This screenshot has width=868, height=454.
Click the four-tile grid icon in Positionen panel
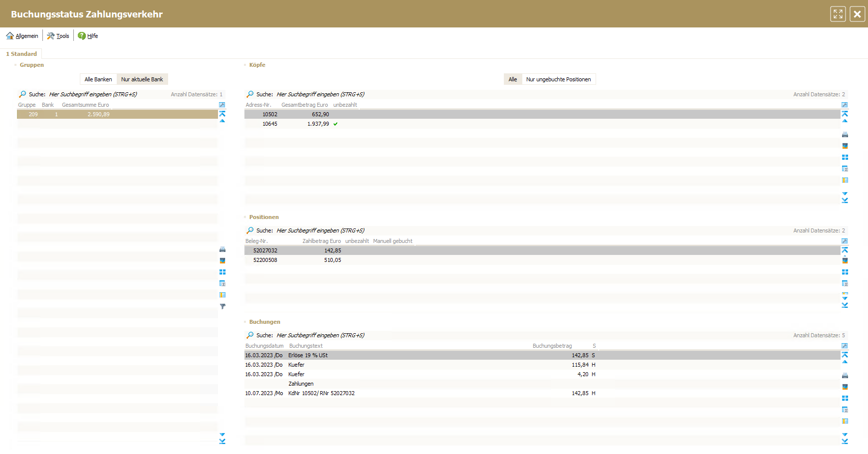click(845, 272)
